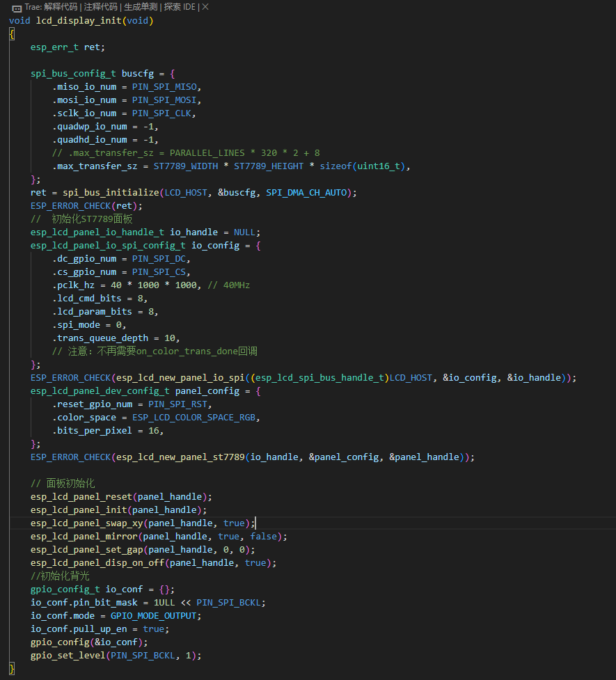Click the Trae icon in the code lens

pos(17,8)
